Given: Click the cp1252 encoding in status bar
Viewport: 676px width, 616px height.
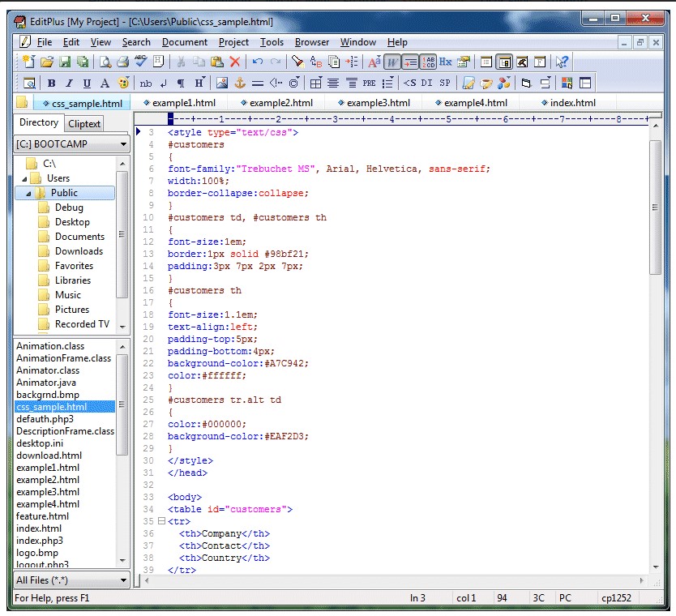Looking at the screenshot, I should 616,598.
